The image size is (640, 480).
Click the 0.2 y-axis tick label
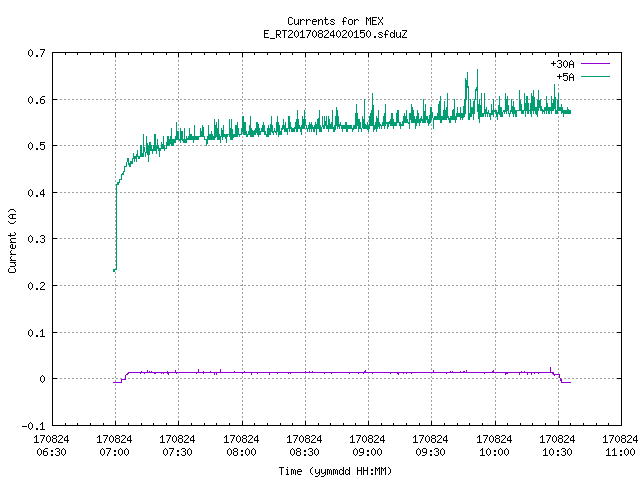point(36,286)
